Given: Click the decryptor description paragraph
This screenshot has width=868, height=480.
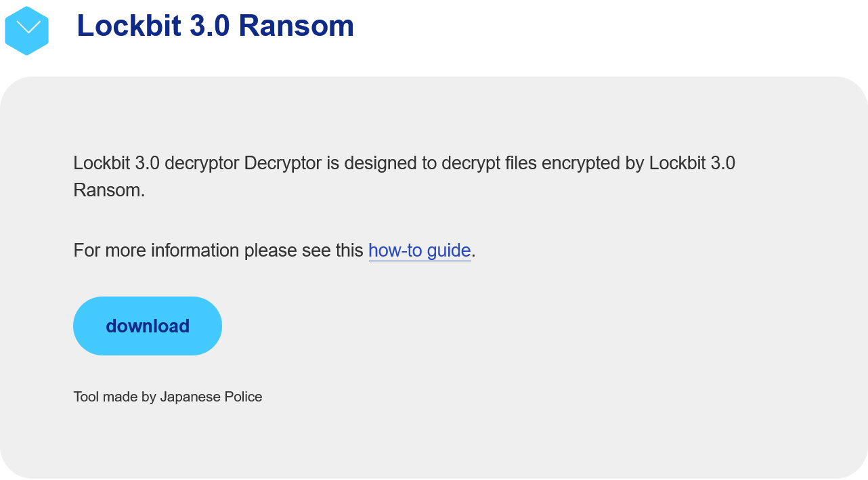Looking at the screenshot, I should click(404, 177).
